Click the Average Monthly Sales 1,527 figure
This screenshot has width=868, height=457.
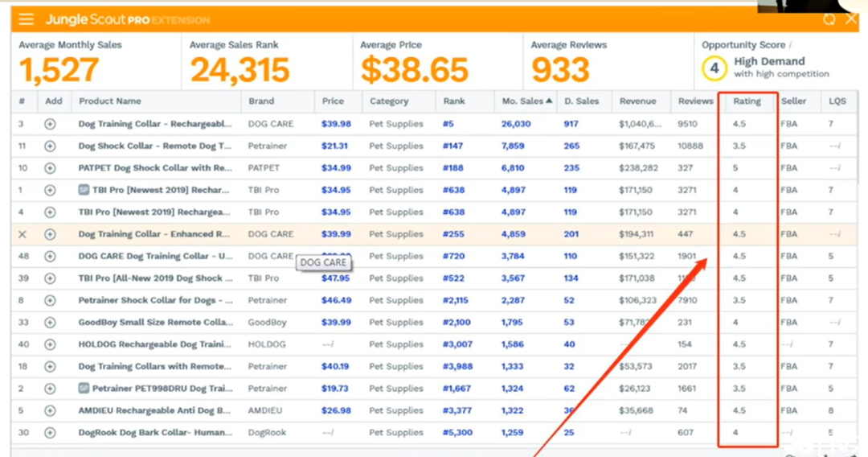click(x=59, y=70)
